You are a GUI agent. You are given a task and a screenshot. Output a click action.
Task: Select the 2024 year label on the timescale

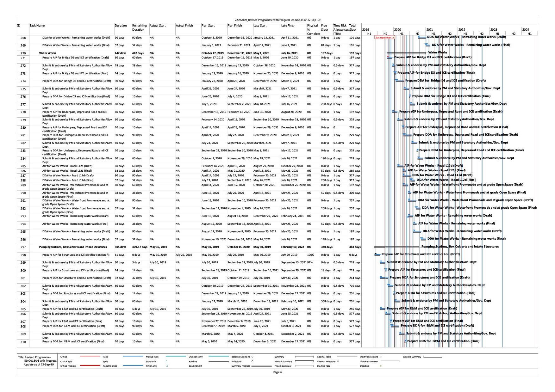point(526,30)
